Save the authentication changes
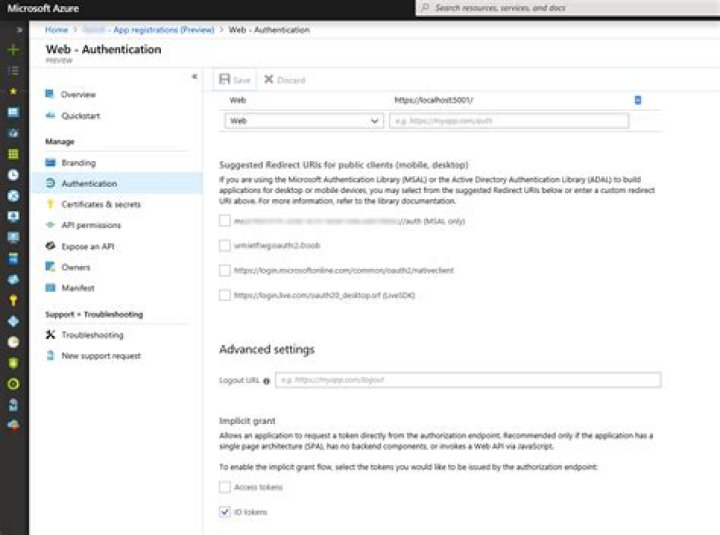The height and width of the screenshot is (535, 720). (235, 80)
